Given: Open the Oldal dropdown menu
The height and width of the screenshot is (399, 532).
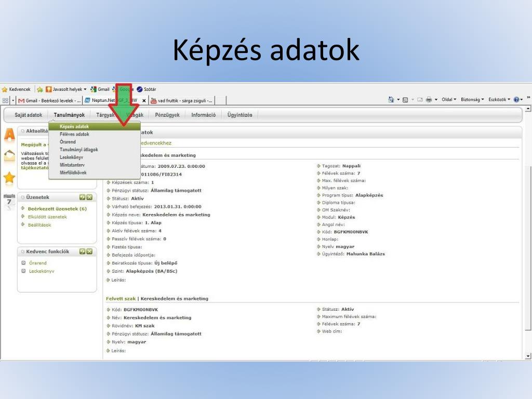Looking at the screenshot, I should [449, 99].
